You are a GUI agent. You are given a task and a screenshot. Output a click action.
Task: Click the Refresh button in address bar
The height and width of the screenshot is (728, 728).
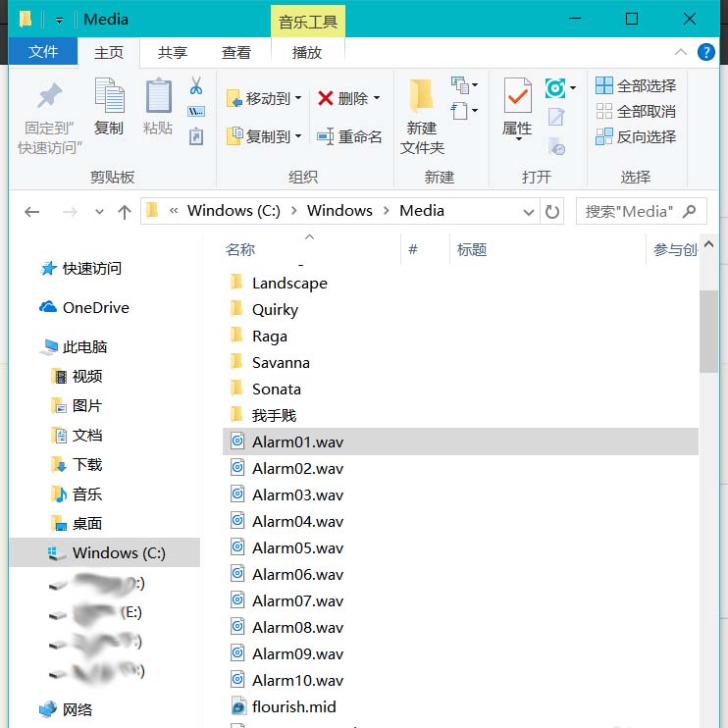[x=551, y=212]
